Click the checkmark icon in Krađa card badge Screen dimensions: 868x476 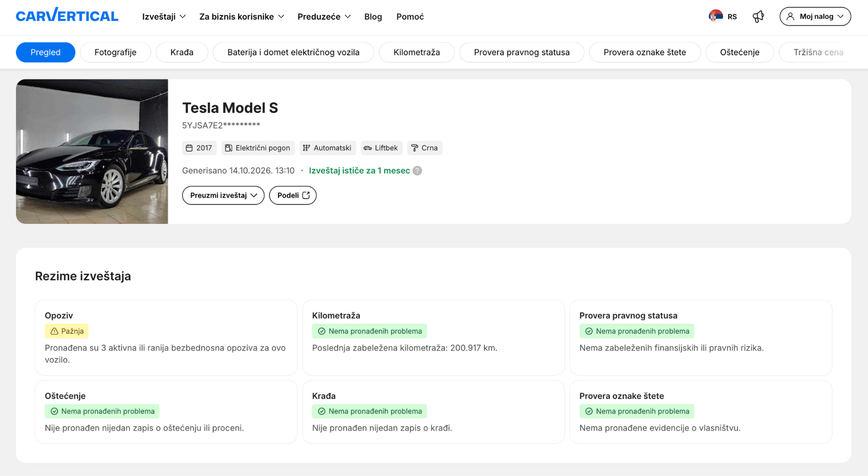(x=322, y=411)
